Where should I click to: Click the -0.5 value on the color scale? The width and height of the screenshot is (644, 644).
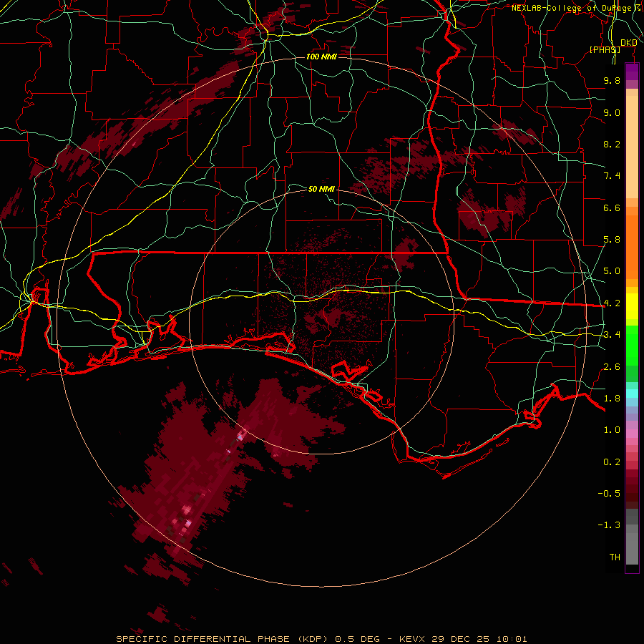coord(609,494)
